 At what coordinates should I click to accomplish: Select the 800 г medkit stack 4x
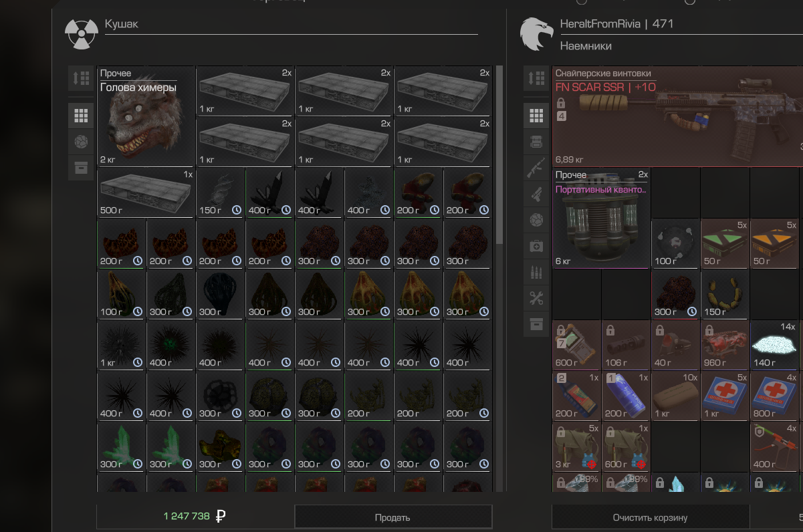coord(774,396)
